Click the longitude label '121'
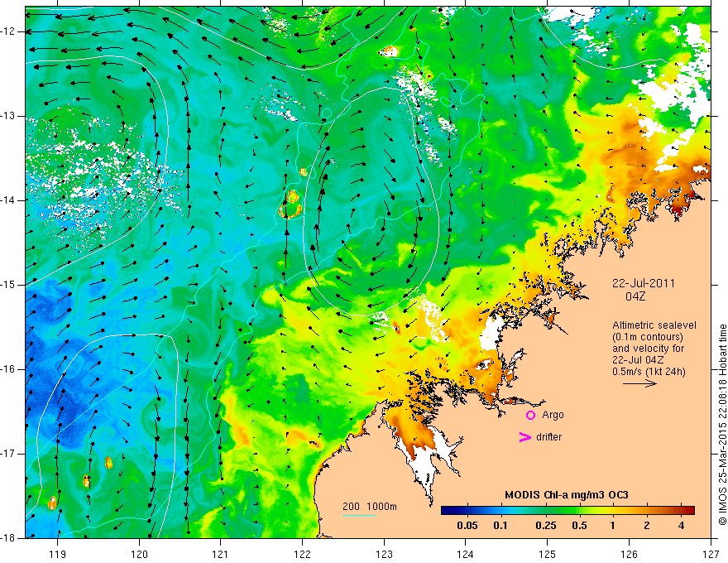This screenshot has width=728, height=563. click(x=221, y=554)
